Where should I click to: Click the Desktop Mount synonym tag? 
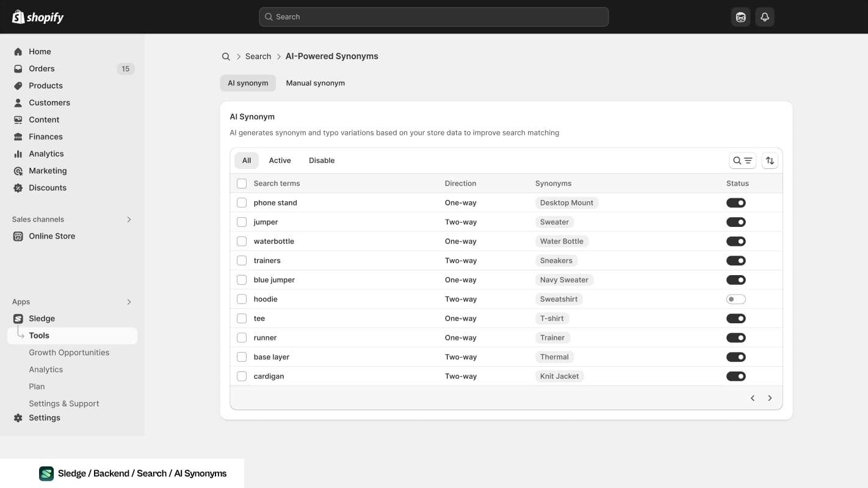point(566,203)
